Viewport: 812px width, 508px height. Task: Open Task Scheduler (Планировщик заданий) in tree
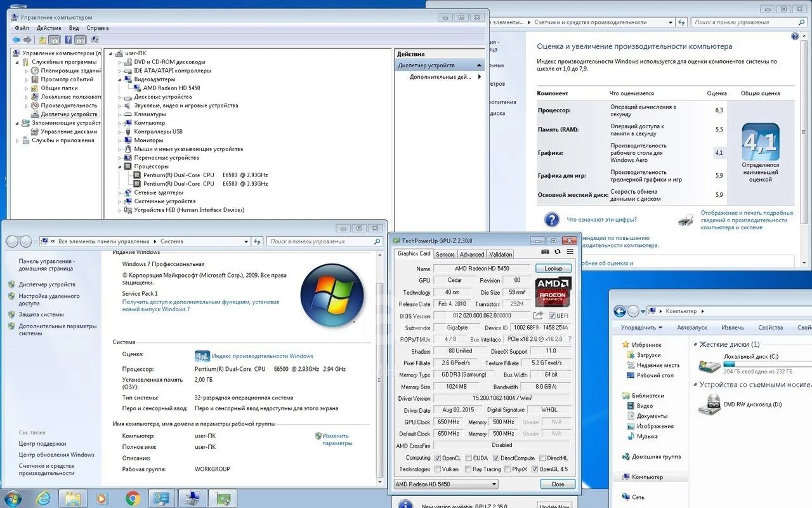pyautogui.click(x=66, y=70)
